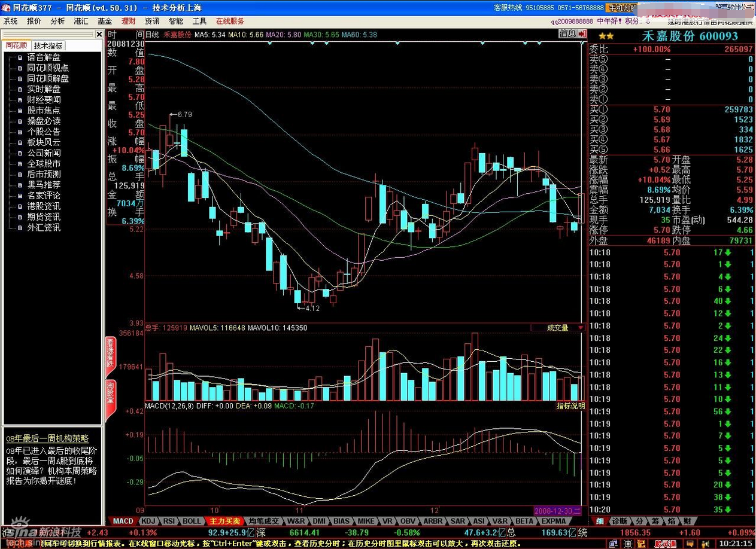The width and height of the screenshot is (756, 549).
Task: Open the 资讯 menu
Action: [x=152, y=21]
